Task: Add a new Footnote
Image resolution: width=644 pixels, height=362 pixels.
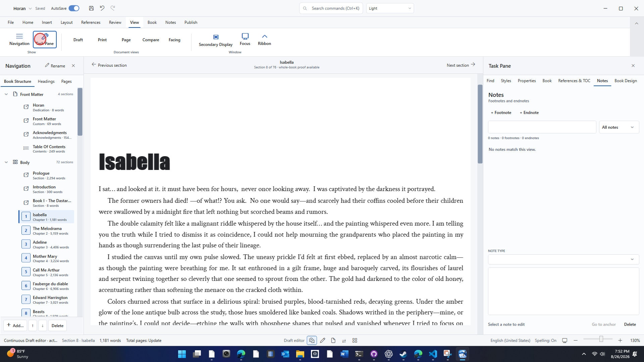Action: tap(501, 113)
